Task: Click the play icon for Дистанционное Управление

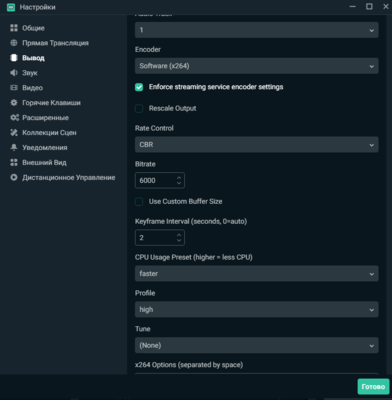Action: pos(14,177)
